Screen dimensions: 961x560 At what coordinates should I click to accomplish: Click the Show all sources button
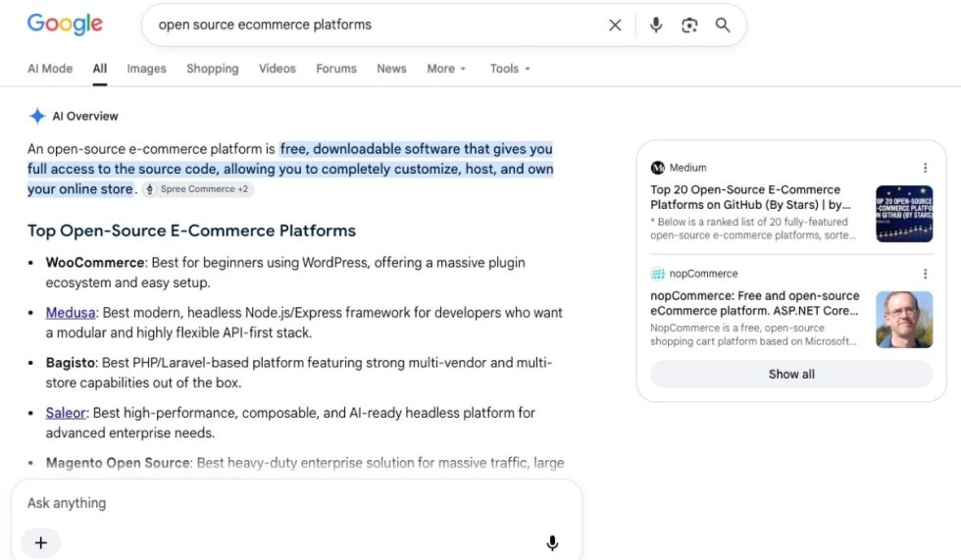point(791,375)
